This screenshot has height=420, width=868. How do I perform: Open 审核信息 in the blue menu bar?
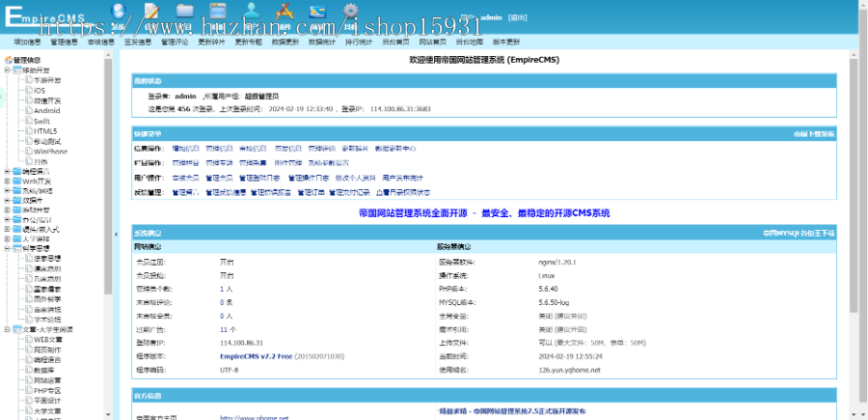(x=100, y=42)
